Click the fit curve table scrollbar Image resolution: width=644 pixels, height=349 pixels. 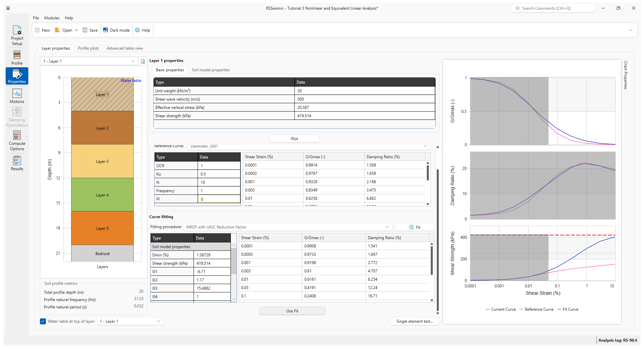pyautogui.click(x=432, y=260)
